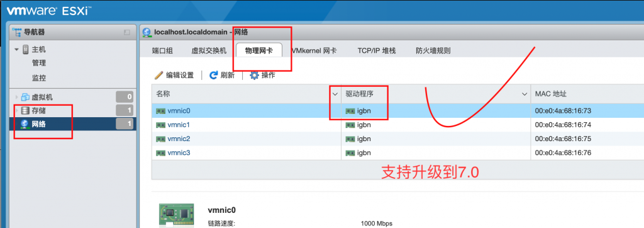The width and height of the screenshot is (644, 228).
Task: Open the Driver column dropdown arrow
Action: 525,94
